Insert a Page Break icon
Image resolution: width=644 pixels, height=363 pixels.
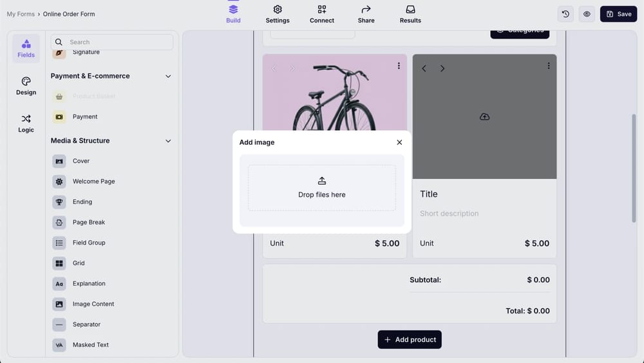[59, 223]
